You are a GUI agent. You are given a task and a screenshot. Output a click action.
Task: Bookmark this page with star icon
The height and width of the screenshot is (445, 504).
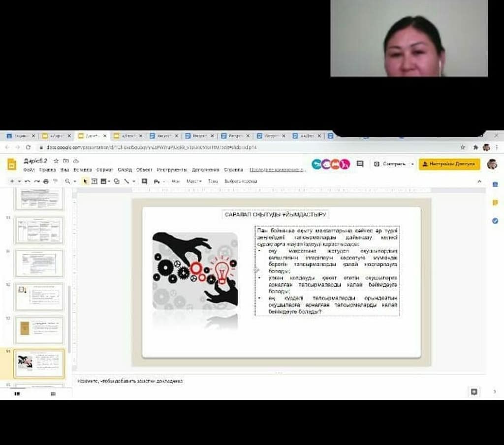(x=463, y=147)
